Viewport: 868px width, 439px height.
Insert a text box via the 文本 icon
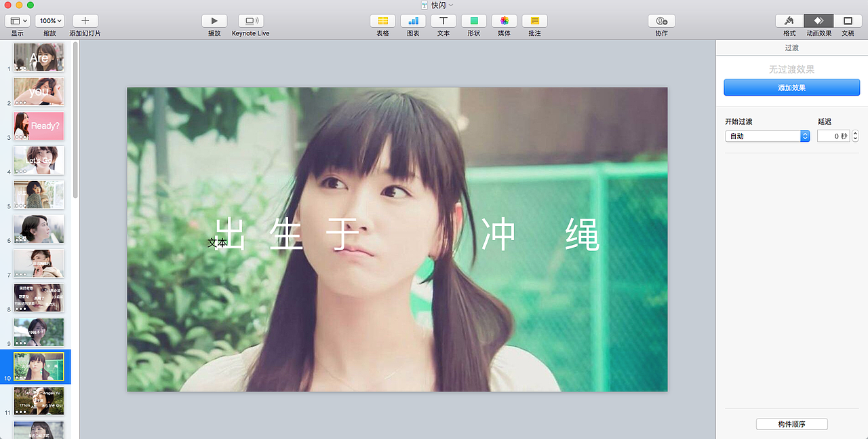tap(443, 21)
